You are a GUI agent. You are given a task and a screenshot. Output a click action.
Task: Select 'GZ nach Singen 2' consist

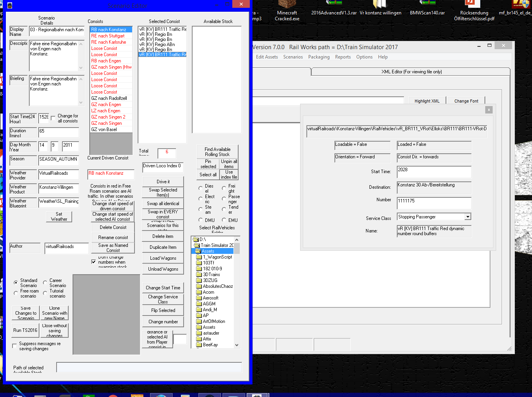pos(111,117)
